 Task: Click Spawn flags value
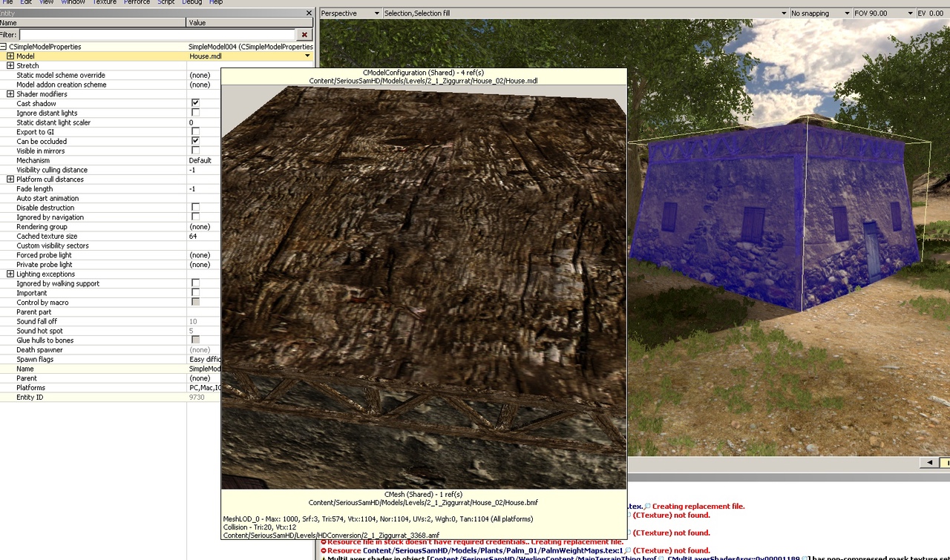pos(204,360)
